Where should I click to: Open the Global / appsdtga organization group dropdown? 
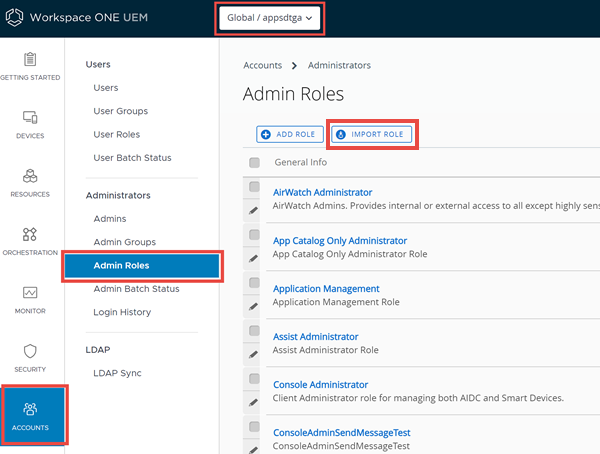tap(269, 18)
